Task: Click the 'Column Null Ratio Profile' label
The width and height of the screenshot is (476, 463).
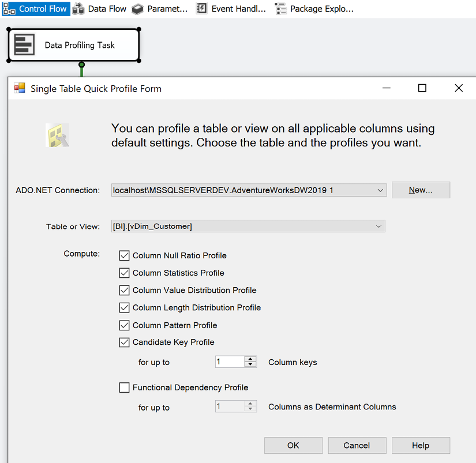Action: [x=179, y=255]
